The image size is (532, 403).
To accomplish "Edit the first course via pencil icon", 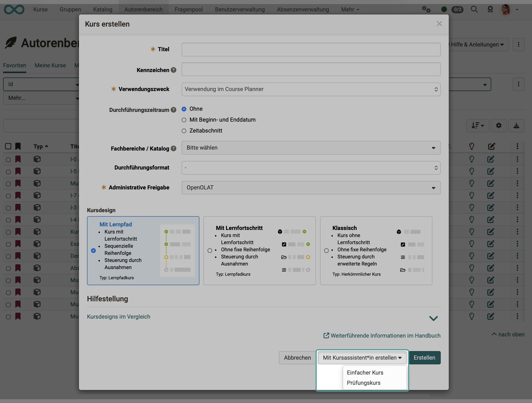I will point(491,159).
